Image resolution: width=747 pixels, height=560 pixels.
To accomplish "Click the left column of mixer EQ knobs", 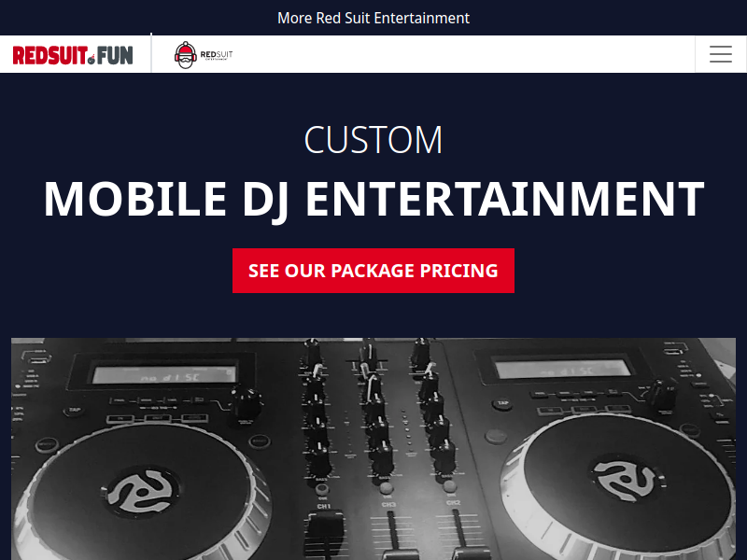I will pos(316,410).
